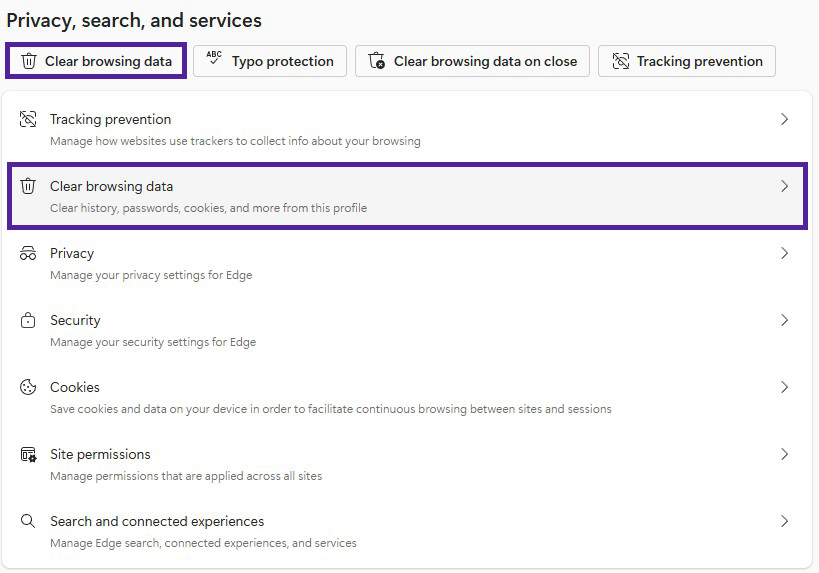Expand the Privacy row chevron
The width and height of the screenshot is (819, 573).
point(784,253)
